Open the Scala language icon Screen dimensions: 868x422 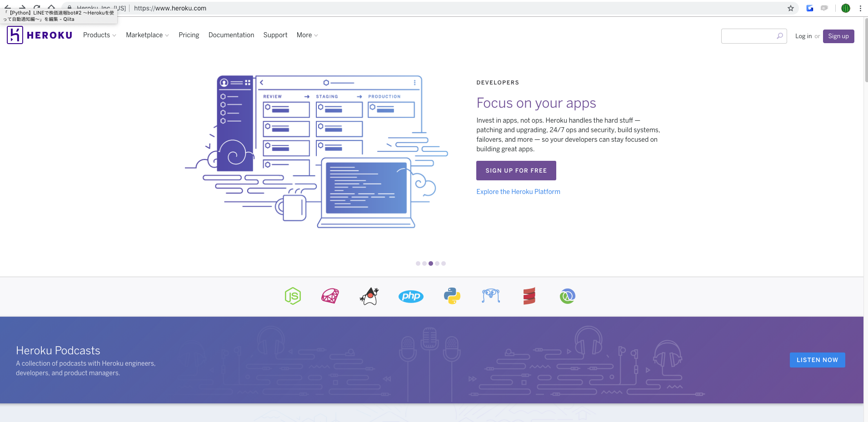tap(529, 296)
